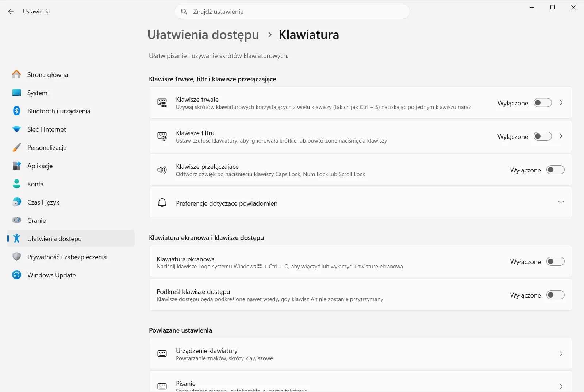Click the Czas i język globe icon
Screen dimensions: 584x392
16,202
